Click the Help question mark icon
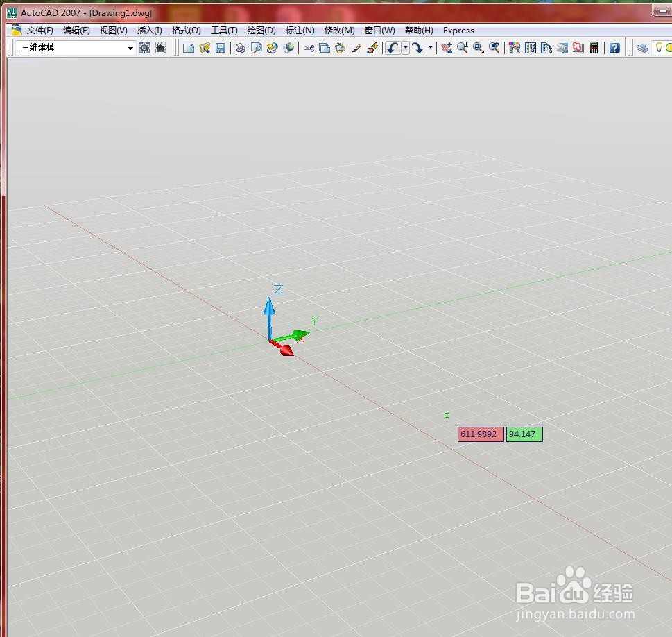Image resolution: width=672 pixels, height=637 pixels. point(614,48)
